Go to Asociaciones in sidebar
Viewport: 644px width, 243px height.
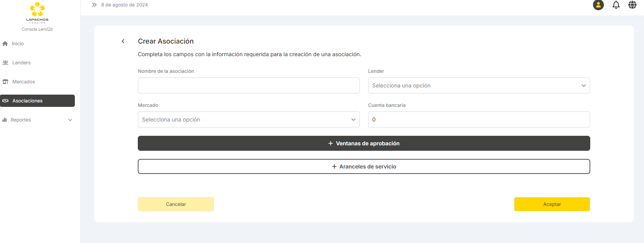click(37, 101)
